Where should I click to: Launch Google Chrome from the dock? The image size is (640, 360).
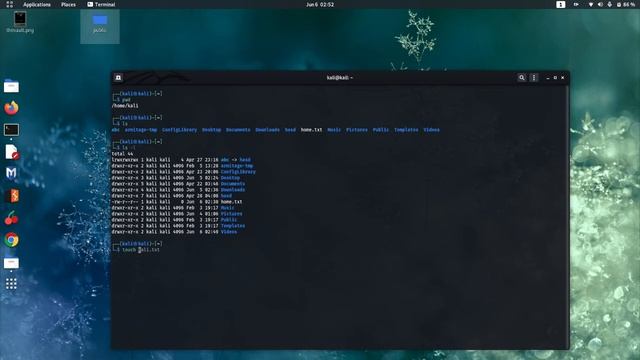tap(11, 240)
